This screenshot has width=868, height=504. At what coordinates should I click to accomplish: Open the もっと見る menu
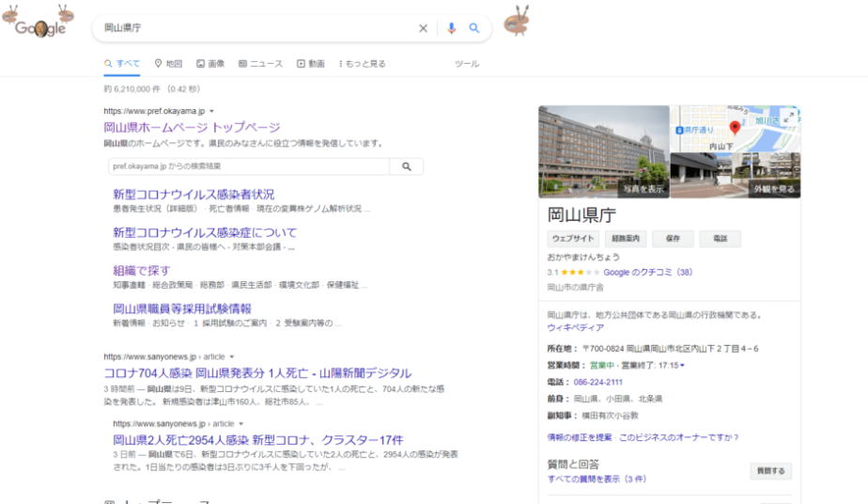click(x=362, y=64)
